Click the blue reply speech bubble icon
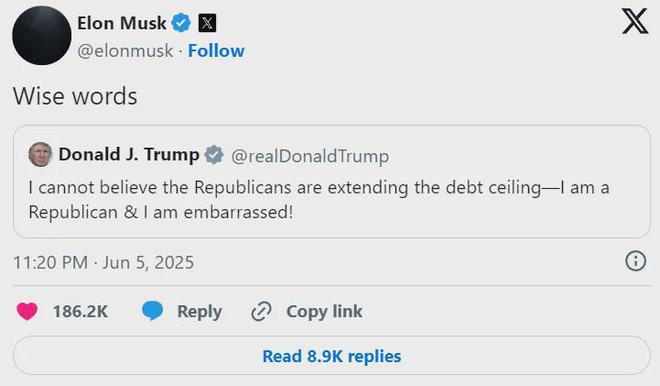This screenshot has height=386, width=660. point(152,311)
